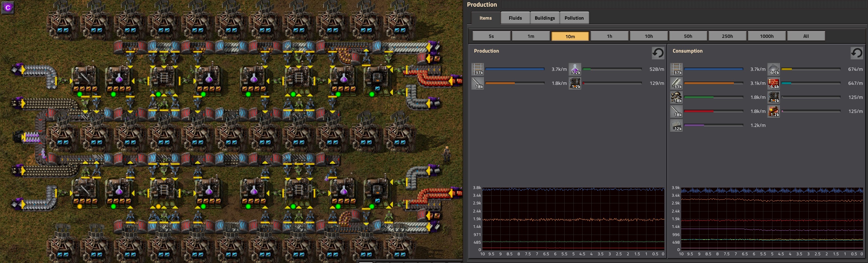
Task: Reset the Consumption statistics panel
Action: click(856, 53)
